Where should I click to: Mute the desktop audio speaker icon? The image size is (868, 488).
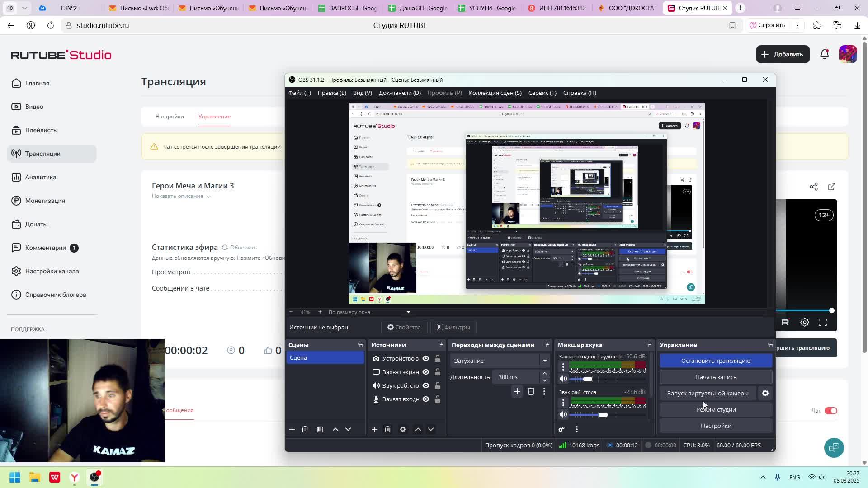[x=563, y=414]
